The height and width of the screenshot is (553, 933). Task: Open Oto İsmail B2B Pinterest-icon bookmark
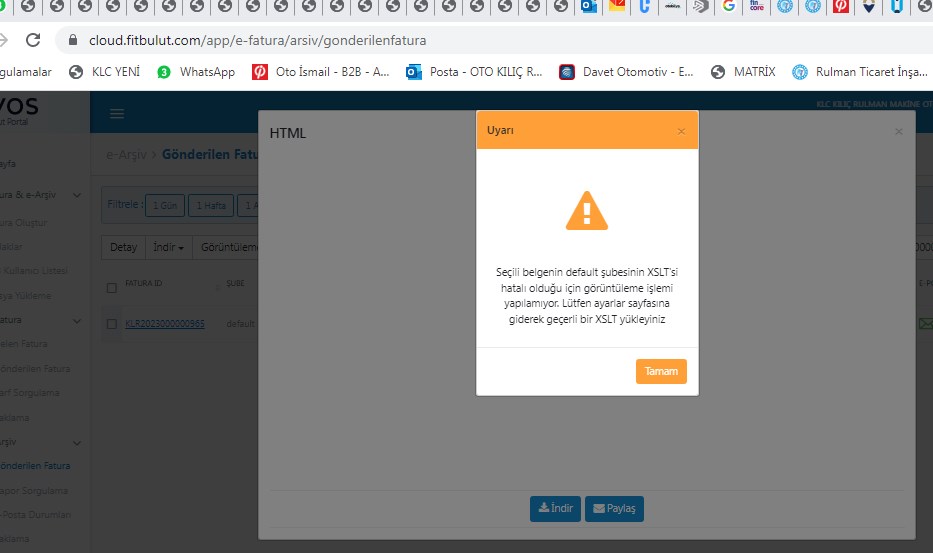(x=320, y=72)
